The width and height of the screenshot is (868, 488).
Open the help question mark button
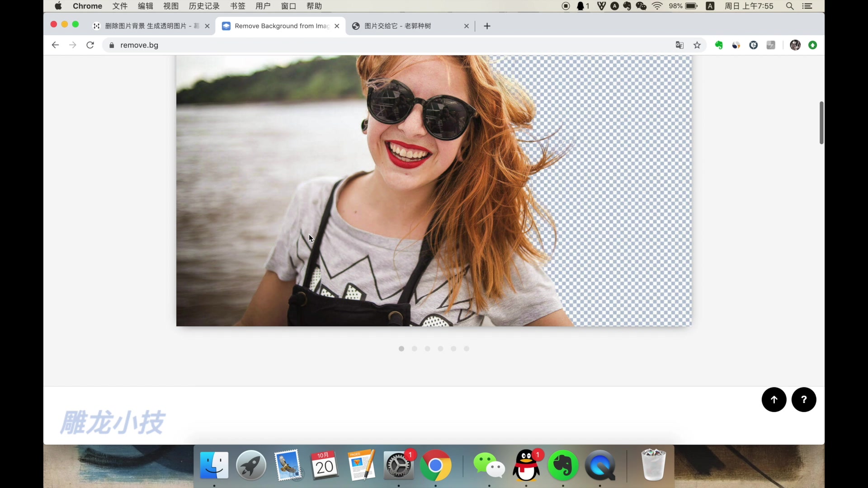[x=803, y=399]
